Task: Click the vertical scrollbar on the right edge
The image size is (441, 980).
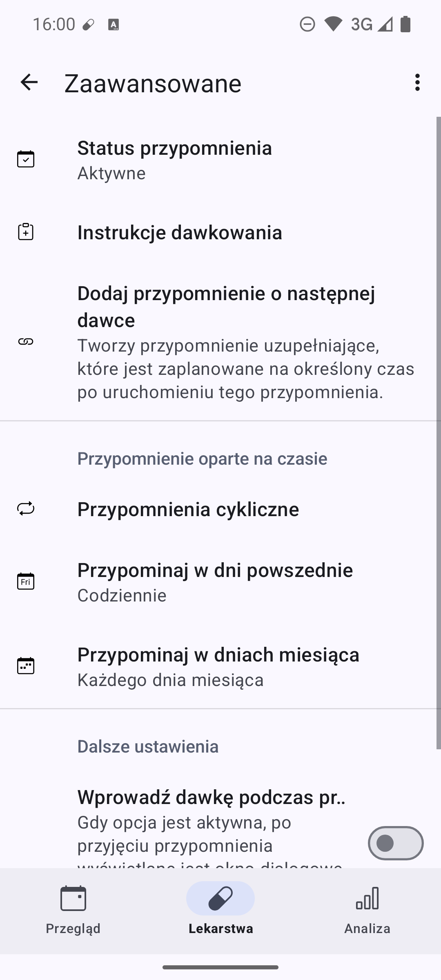Action: [439, 433]
